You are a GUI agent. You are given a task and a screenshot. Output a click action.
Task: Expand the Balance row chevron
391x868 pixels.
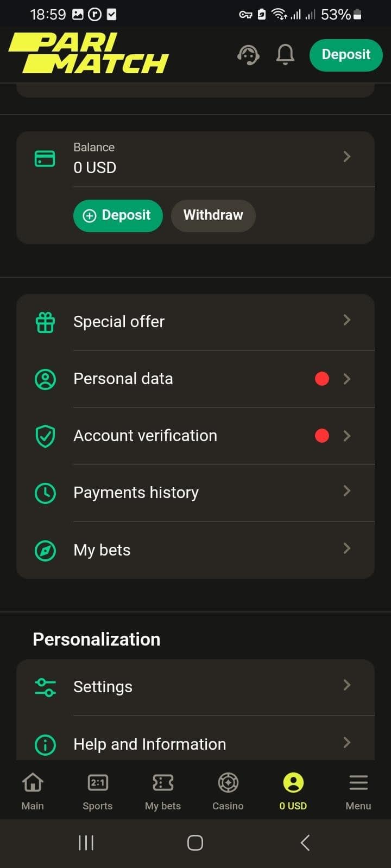point(347,157)
